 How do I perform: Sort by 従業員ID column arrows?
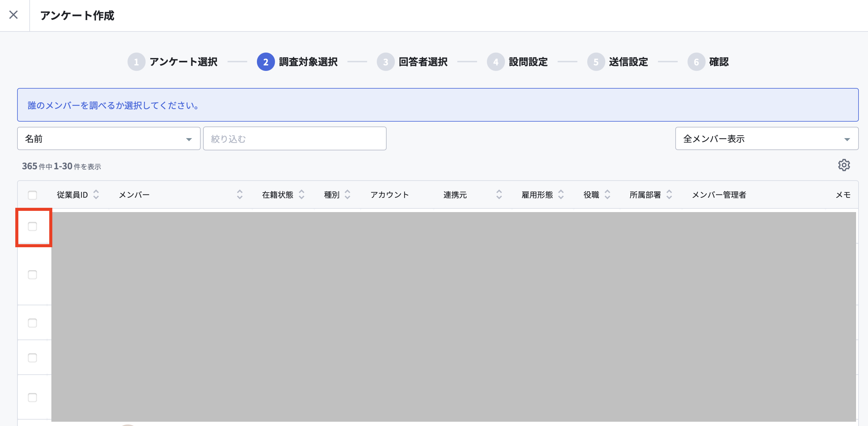pos(96,194)
